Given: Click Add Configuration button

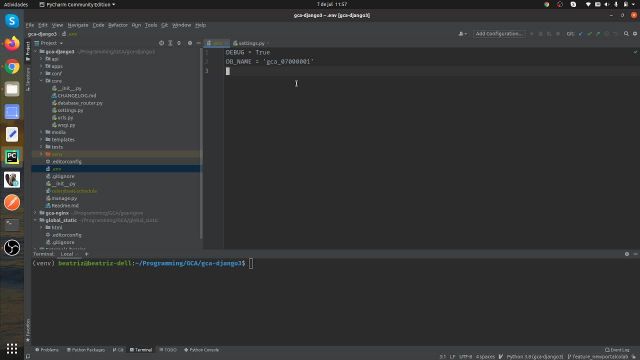Looking at the screenshot, I should pyautogui.click(x=499, y=34).
